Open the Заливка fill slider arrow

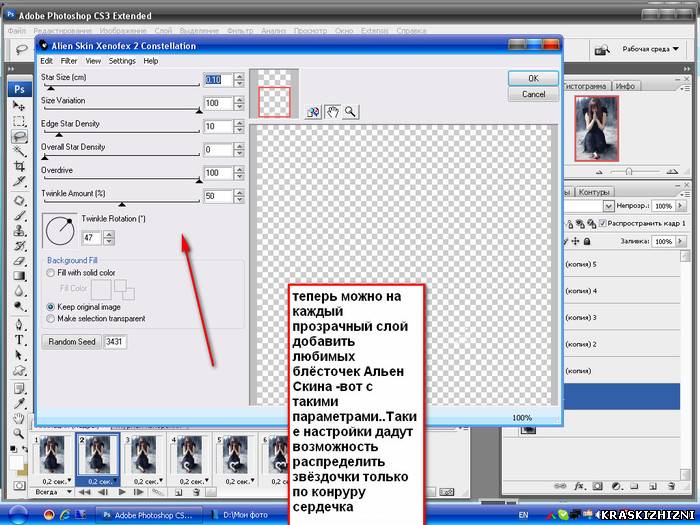(681, 241)
